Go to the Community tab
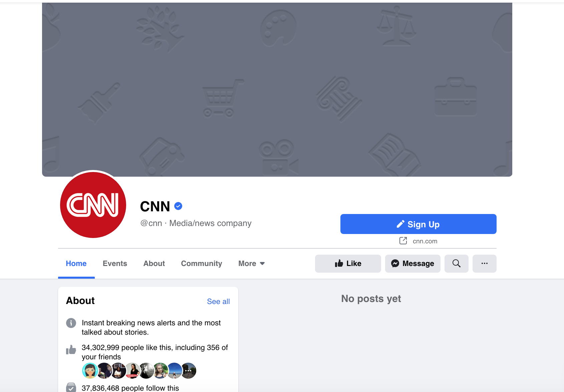Image resolution: width=564 pixels, height=392 pixels. [202, 263]
